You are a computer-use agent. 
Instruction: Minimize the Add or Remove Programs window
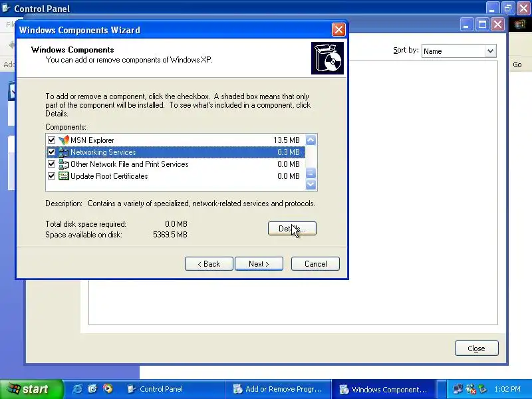(x=467, y=25)
